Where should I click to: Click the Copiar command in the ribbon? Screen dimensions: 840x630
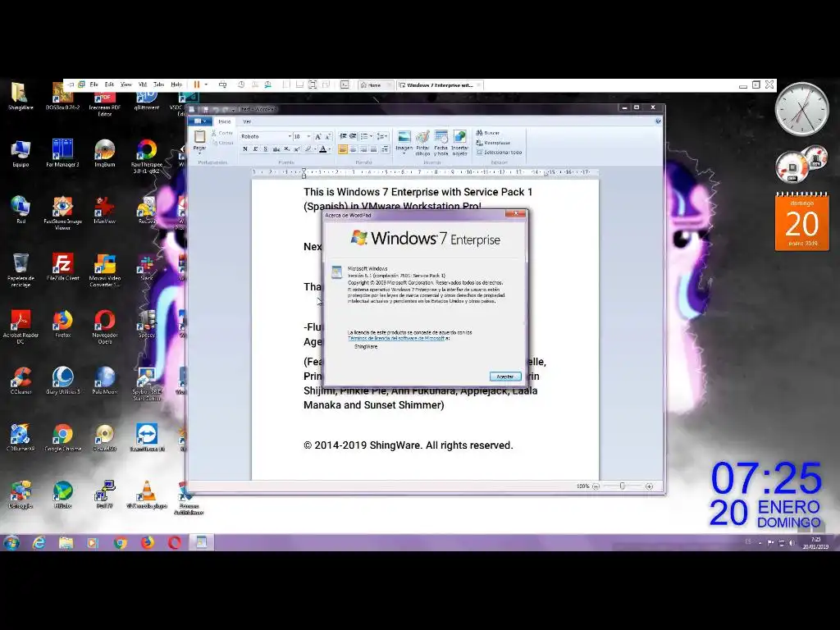pyautogui.click(x=222, y=143)
